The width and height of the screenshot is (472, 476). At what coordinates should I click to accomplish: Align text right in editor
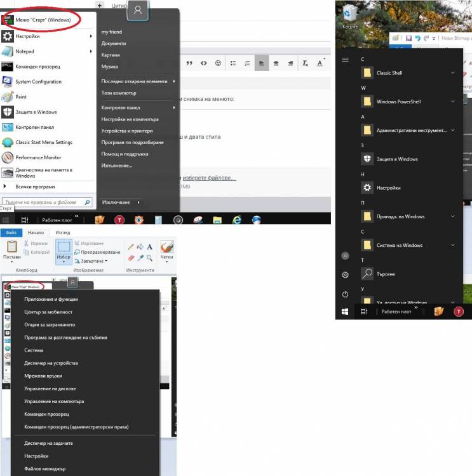tap(290, 63)
